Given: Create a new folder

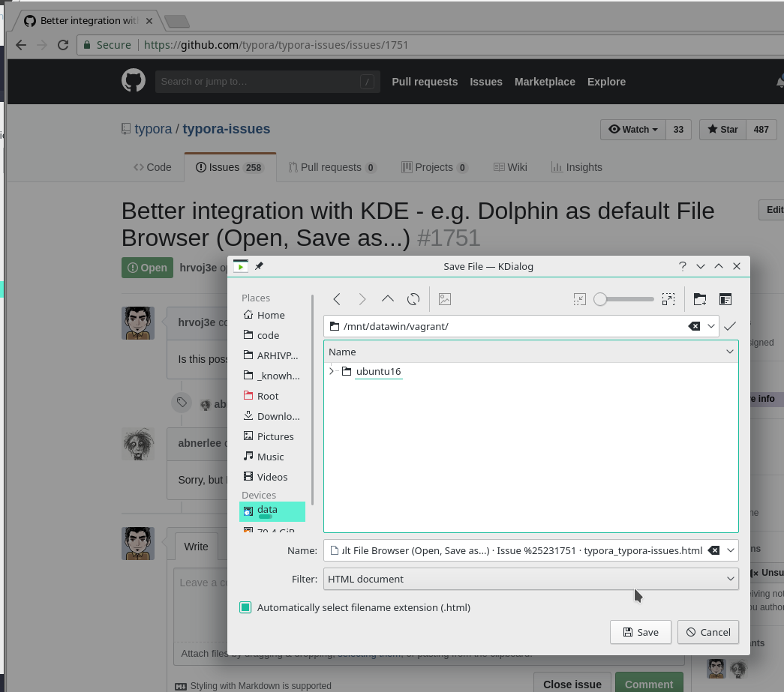Looking at the screenshot, I should click(x=699, y=298).
